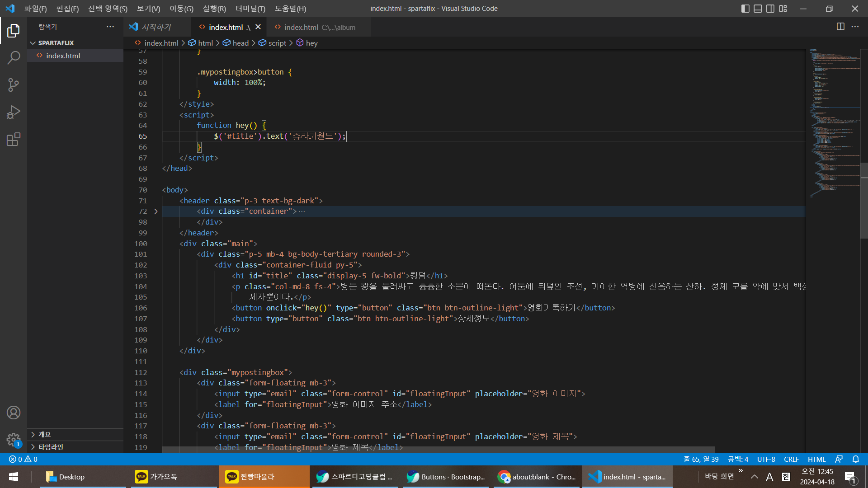Split the editor to the right

coord(840,27)
